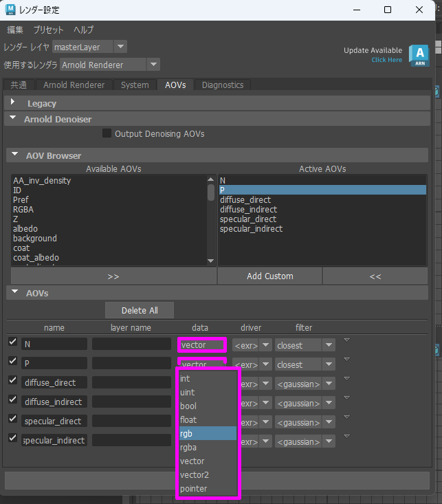Click the layer name field for N

pyautogui.click(x=131, y=344)
